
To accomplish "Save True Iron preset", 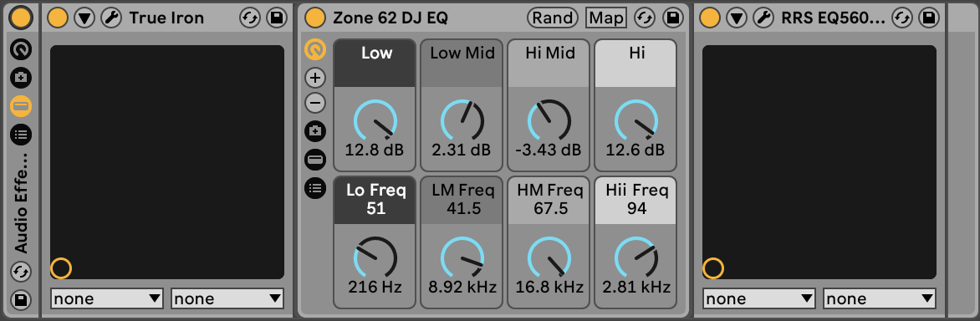I will coord(276,18).
